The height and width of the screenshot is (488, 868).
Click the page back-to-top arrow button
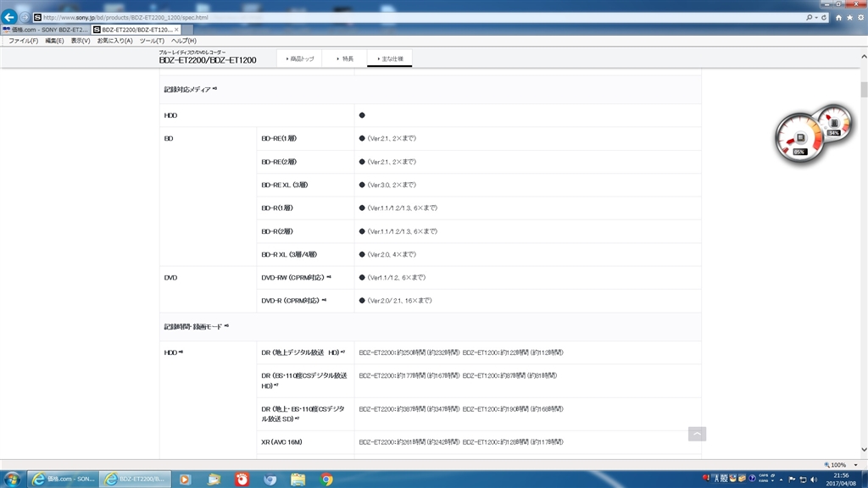tap(697, 434)
